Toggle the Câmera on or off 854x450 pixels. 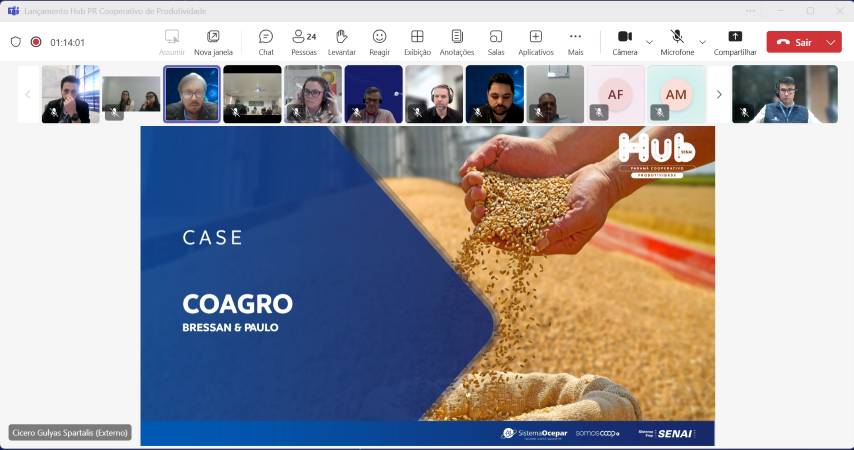[625, 42]
